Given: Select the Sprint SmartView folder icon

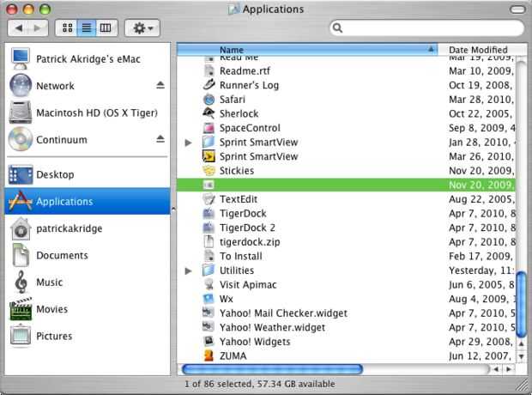Looking at the screenshot, I should [x=209, y=142].
